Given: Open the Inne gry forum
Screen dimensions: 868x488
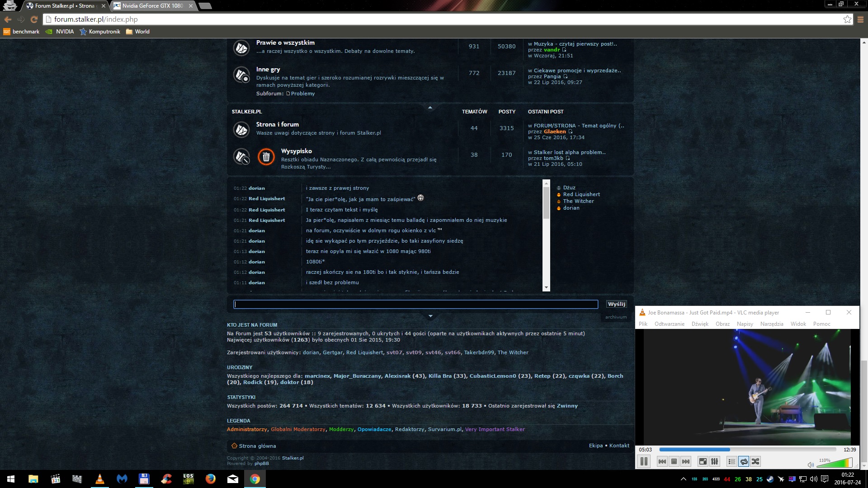Looking at the screenshot, I should (268, 69).
